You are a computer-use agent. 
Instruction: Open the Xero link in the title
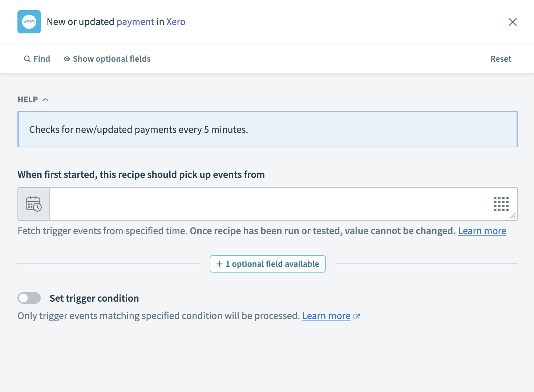click(176, 22)
